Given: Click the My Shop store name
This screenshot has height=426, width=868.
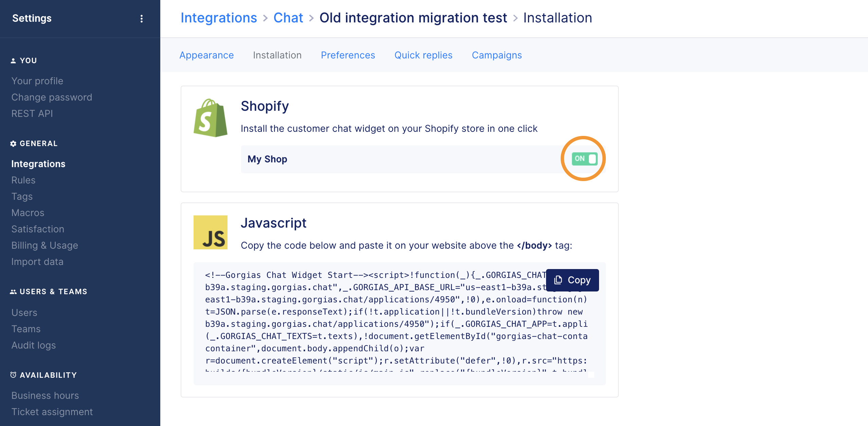Looking at the screenshot, I should 267,159.
